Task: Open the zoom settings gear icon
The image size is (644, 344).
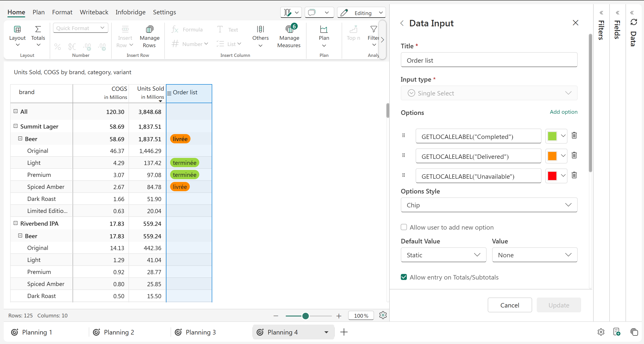Action: [x=383, y=315]
